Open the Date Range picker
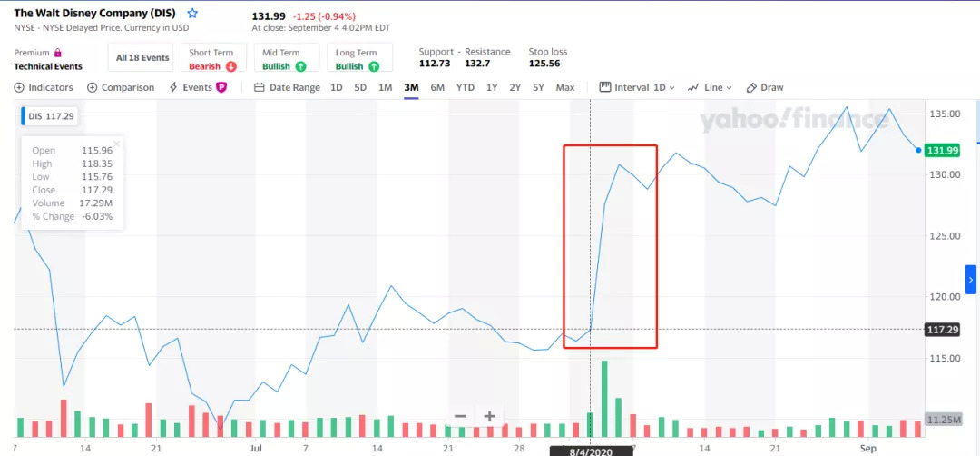This screenshot has height=456, width=980. point(287,88)
